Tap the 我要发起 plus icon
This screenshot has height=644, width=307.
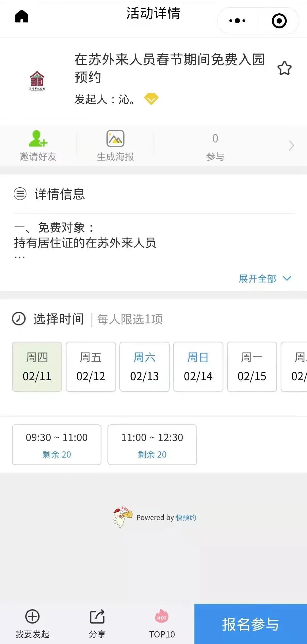32,616
